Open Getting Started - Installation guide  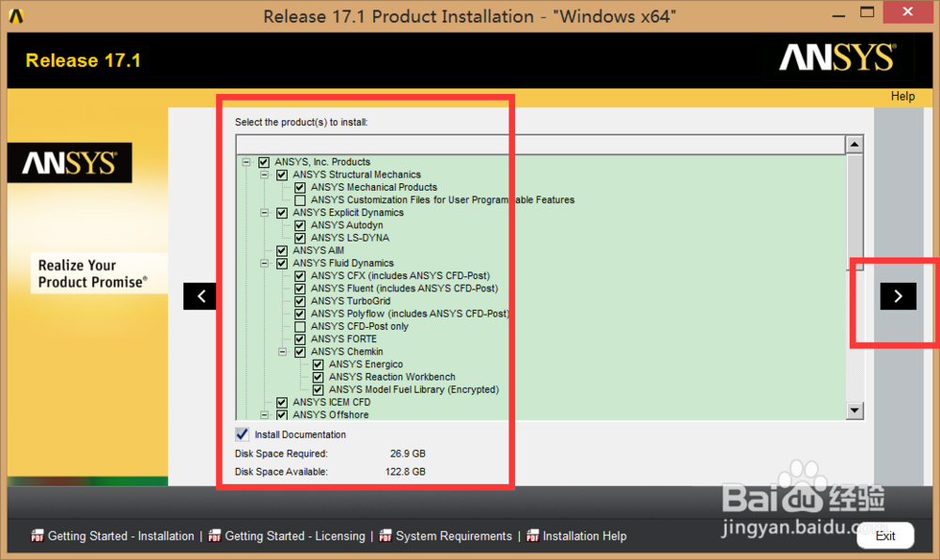coord(121,537)
